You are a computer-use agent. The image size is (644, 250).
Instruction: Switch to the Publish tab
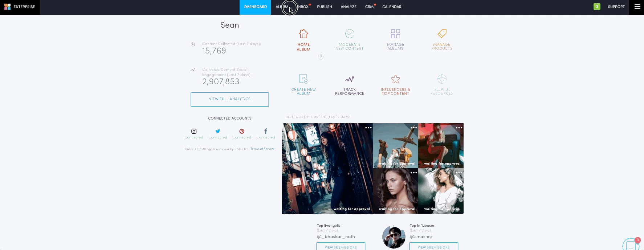[324, 7]
